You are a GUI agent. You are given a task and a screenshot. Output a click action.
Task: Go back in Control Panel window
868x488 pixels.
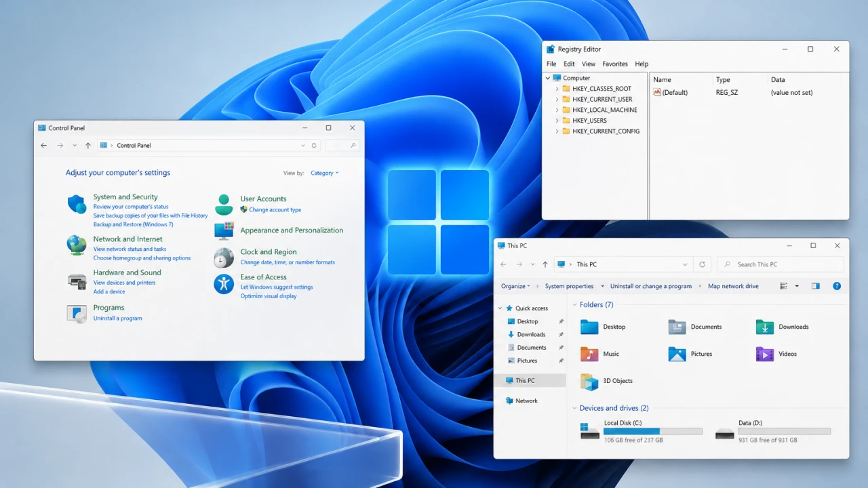click(44, 145)
